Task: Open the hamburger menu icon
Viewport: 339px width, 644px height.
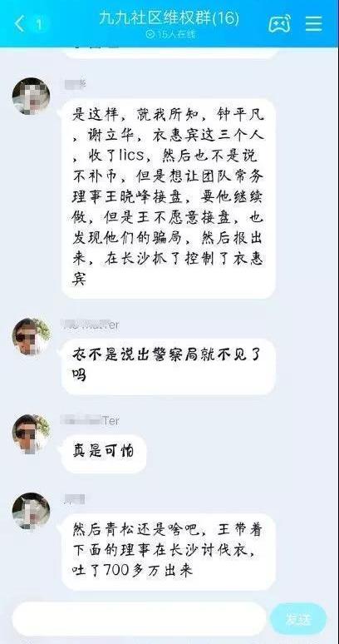Action: 313,23
